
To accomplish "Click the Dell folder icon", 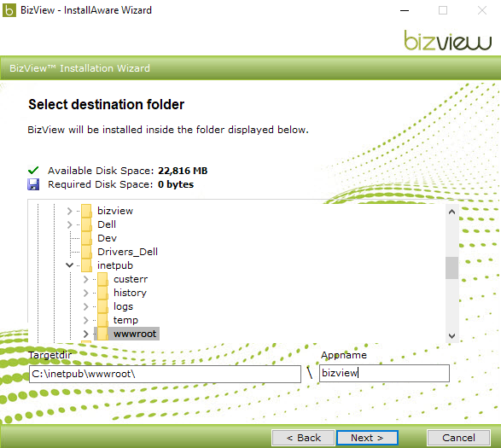I will (86, 224).
